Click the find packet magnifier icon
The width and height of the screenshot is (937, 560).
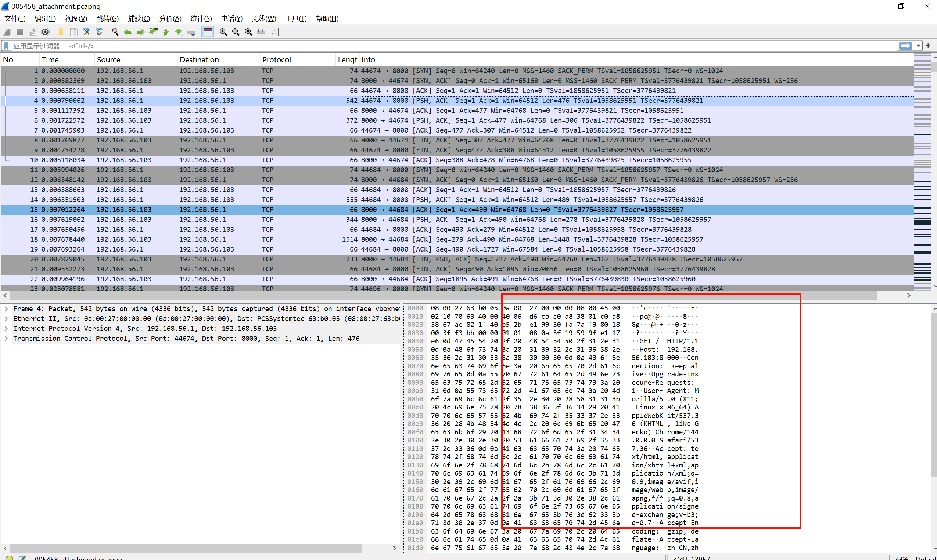pos(115,32)
